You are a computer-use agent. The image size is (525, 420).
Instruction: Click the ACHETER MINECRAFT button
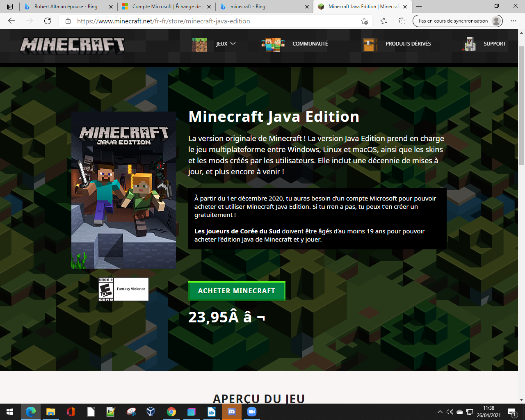[237, 291]
